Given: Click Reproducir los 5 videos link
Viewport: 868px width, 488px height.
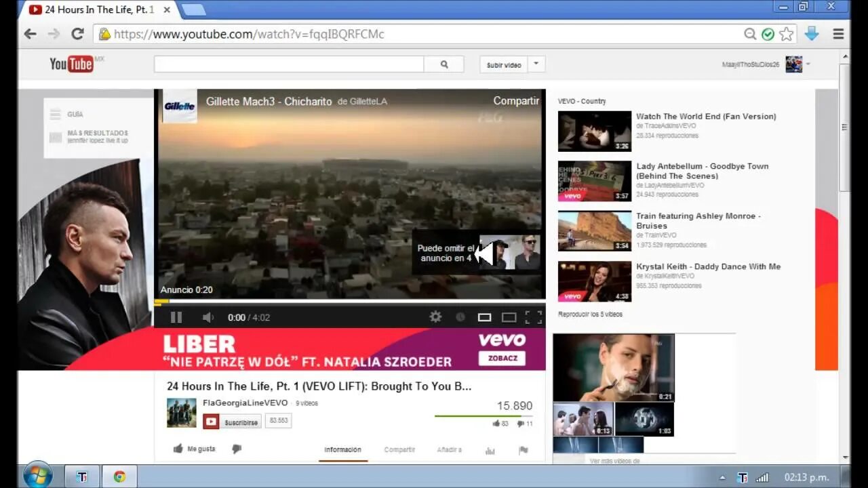Looking at the screenshot, I should tap(590, 314).
